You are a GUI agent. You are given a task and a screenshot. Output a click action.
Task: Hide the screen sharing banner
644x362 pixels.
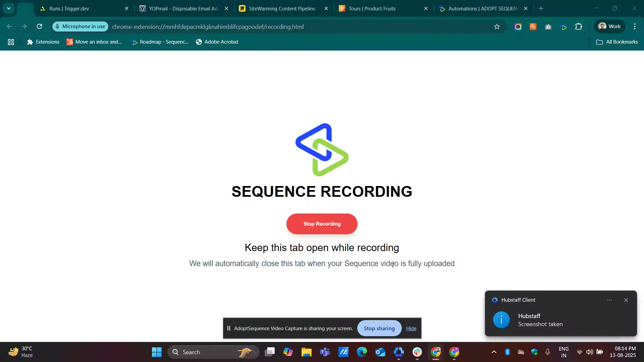point(411,328)
